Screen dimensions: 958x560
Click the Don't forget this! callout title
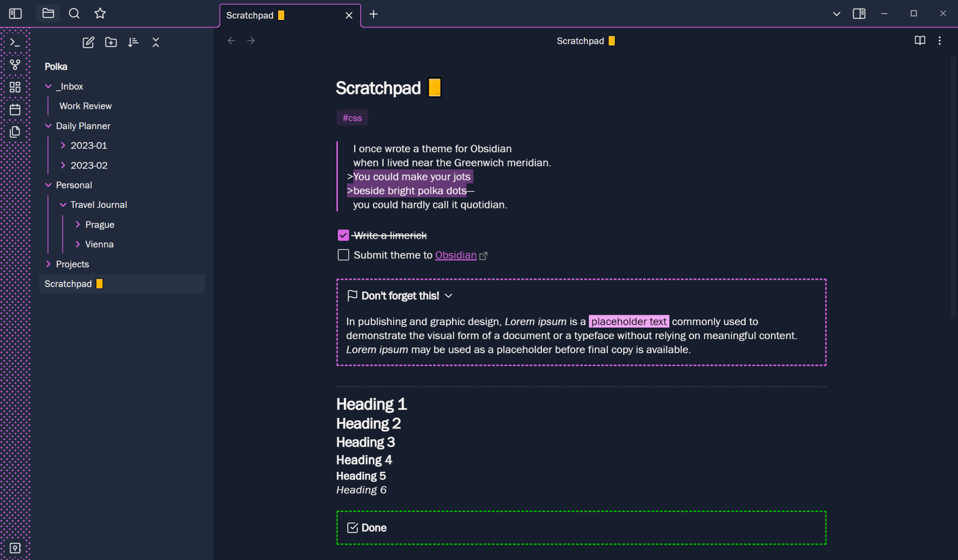tap(400, 296)
